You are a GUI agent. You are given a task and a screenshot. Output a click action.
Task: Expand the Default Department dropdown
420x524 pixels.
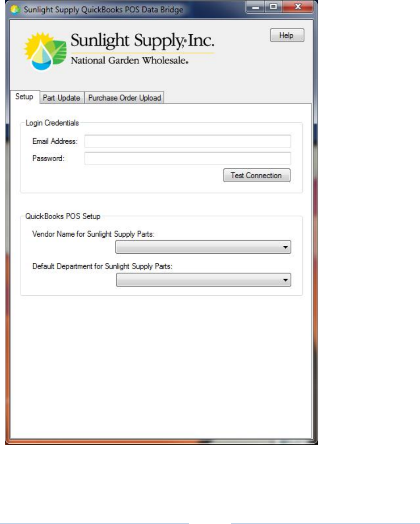(x=203, y=280)
